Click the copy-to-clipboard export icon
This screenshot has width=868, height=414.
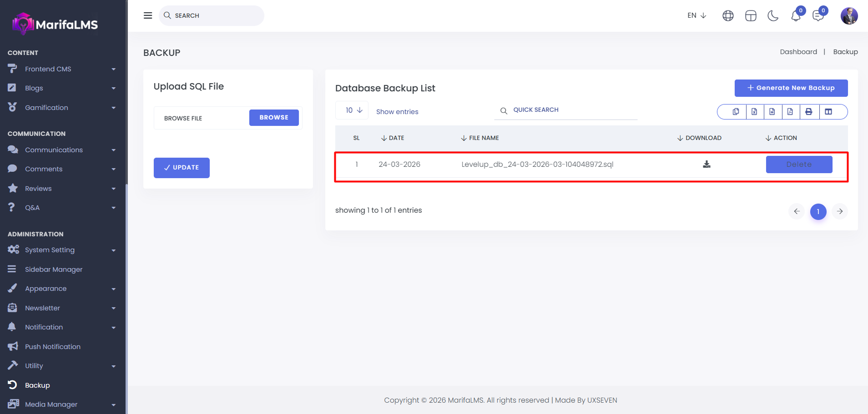(736, 112)
